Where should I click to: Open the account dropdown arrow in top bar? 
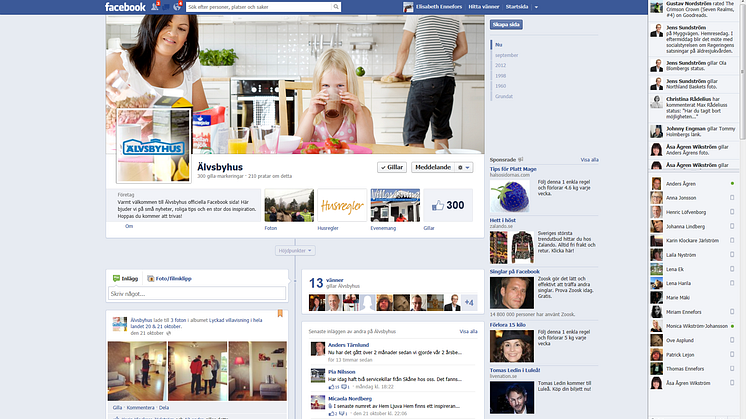tap(536, 7)
